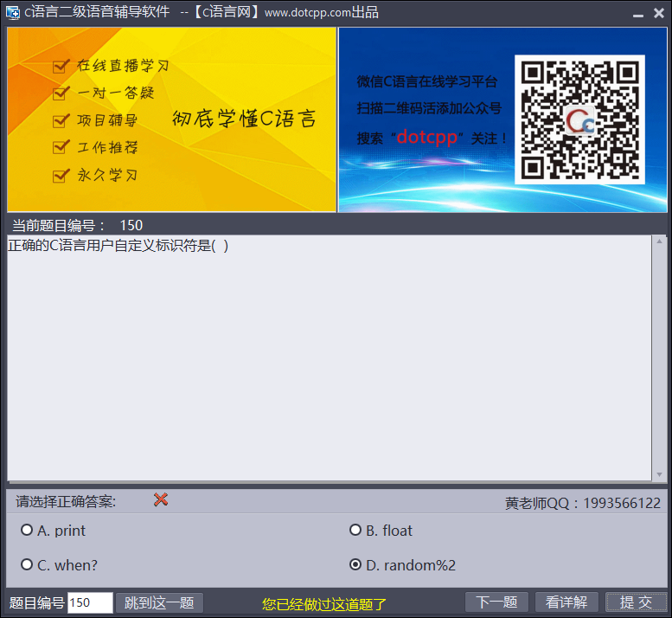Screen dimensions: 672x618
Task: Click the checkmark beside 在线直播学习
Action: point(61,66)
